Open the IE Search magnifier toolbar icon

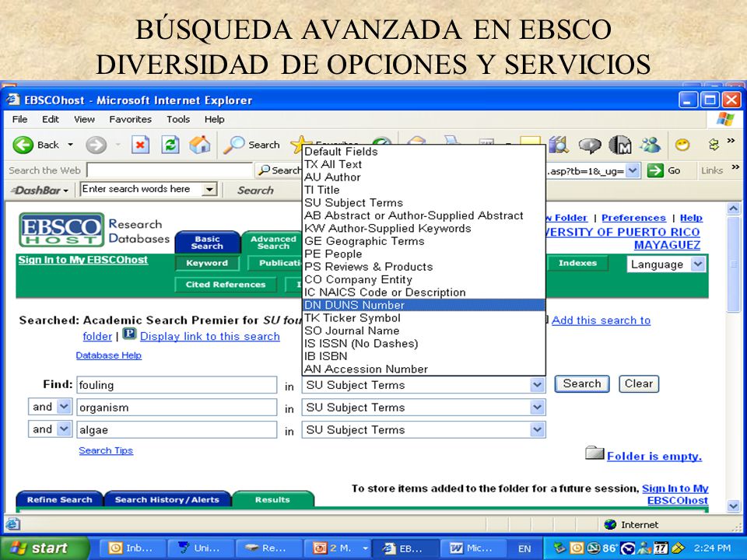coord(233,145)
